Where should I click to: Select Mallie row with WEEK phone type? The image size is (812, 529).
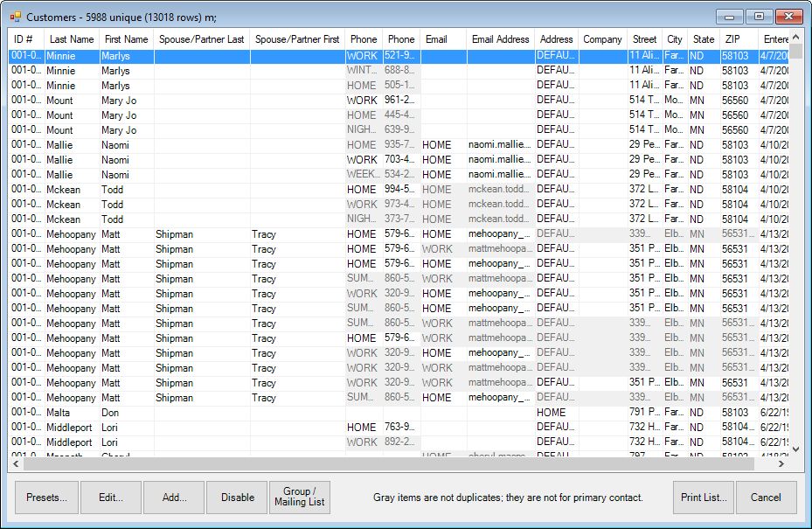(399, 175)
